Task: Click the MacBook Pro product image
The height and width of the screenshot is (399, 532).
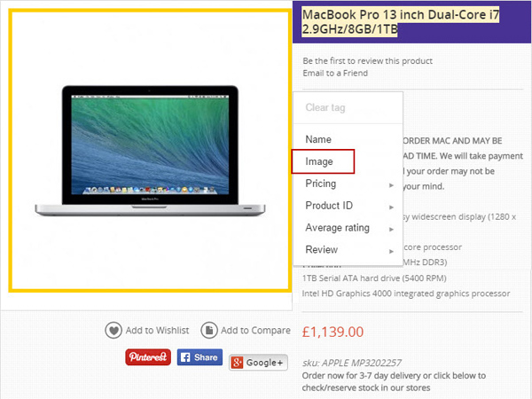Action: 150,151
